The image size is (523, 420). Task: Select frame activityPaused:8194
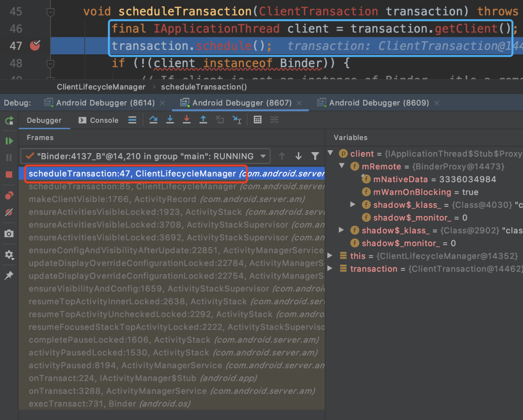tap(172, 365)
